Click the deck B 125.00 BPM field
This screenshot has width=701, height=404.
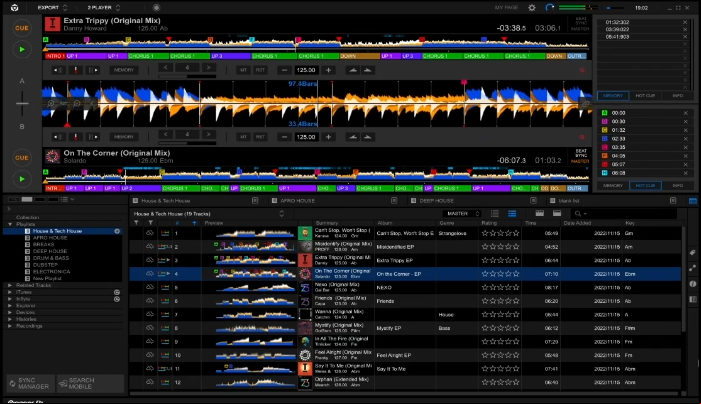(306, 137)
